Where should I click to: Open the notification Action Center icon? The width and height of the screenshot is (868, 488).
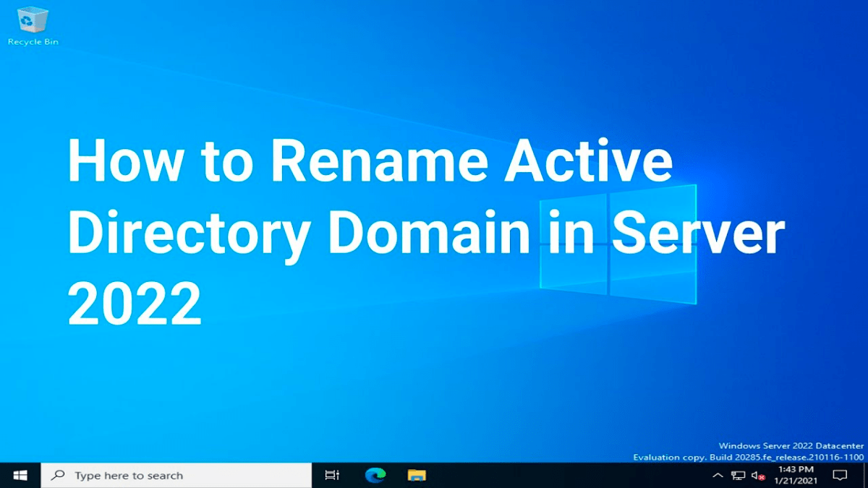pyautogui.click(x=840, y=475)
